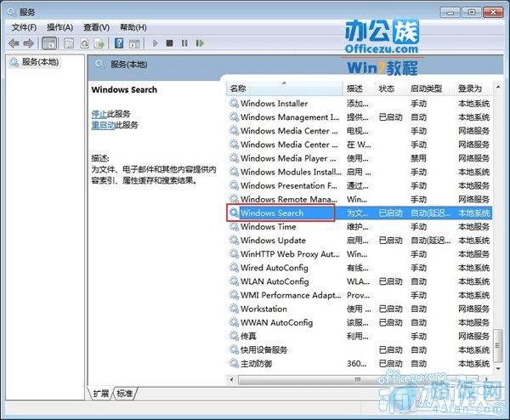Select the Windows Media Player service
This screenshot has height=420, width=510.
pos(360,158)
